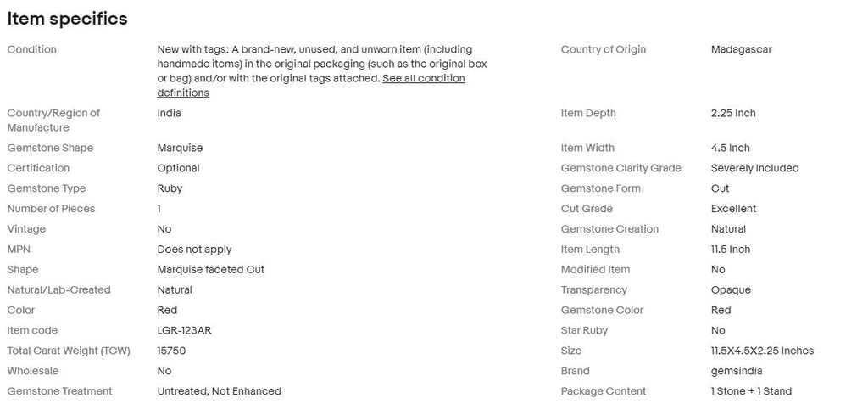This screenshot has width=868, height=415.
Task: Click the Cut Grade value Excellent
Action: coord(733,209)
